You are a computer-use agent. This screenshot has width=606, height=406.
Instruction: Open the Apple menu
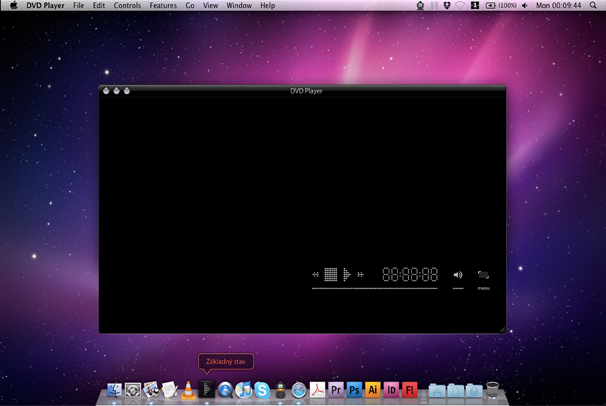13,6
